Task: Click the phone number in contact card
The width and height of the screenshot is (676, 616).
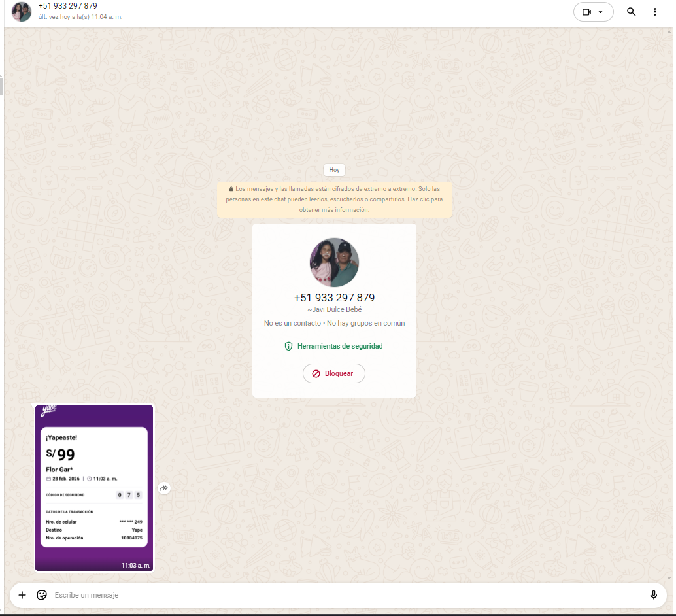Action: (334, 298)
